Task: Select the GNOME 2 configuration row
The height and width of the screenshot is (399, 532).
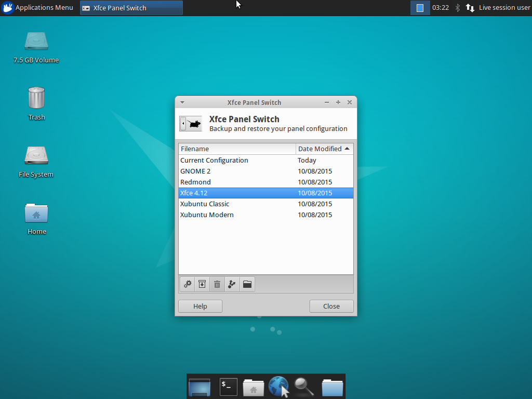Action: [195, 171]
